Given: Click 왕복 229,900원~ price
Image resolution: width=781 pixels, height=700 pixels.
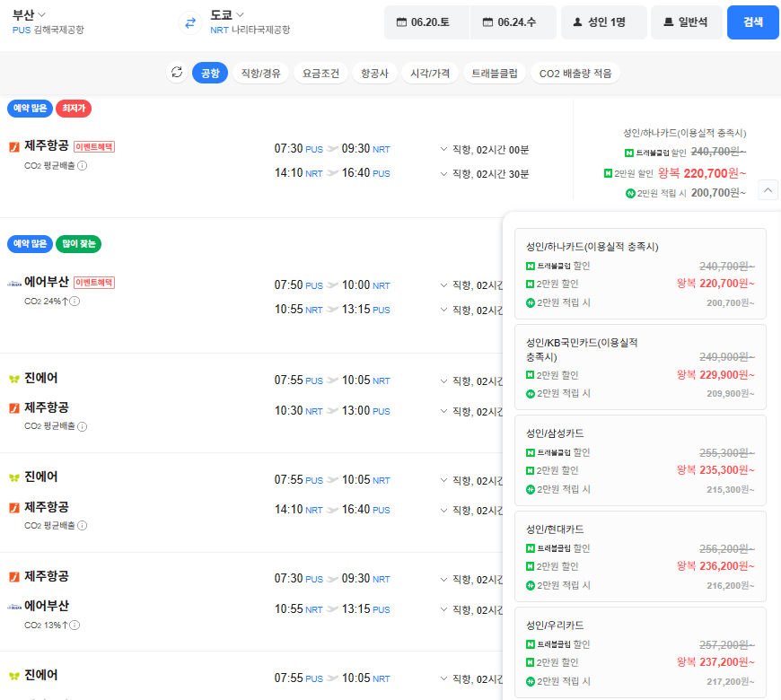Looking at the screenshot, I should coord(715,375).
